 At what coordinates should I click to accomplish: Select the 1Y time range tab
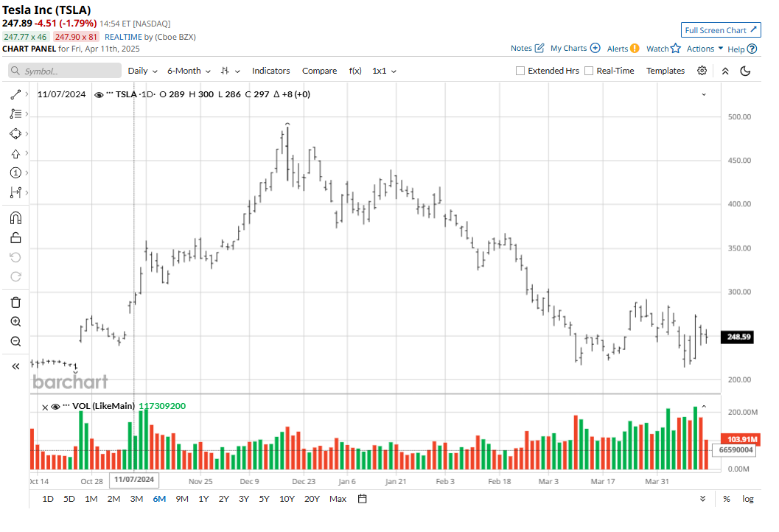203,499
